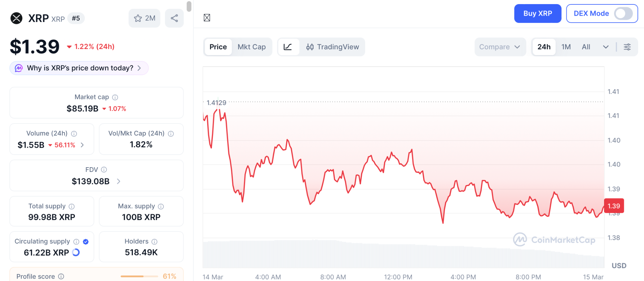Expand Volume (24h) details chevron

coord(82,145)
